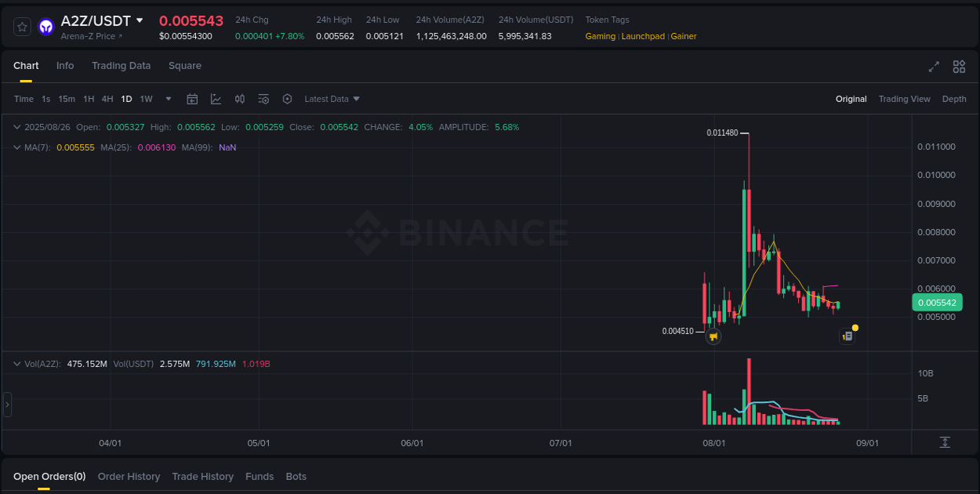Select the chart indicators line icon
The height and width of the screenshot is (494, 980).
point(216,99)
